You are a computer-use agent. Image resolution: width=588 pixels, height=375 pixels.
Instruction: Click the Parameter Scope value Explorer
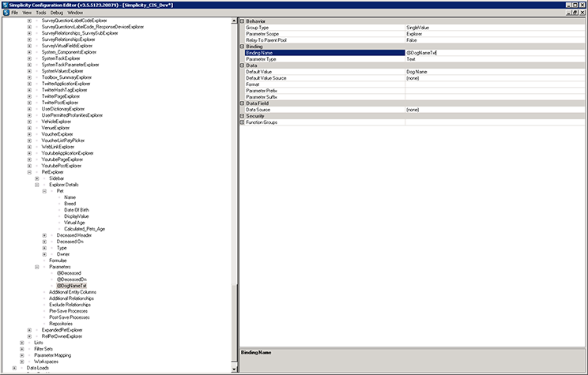[495, 34]
